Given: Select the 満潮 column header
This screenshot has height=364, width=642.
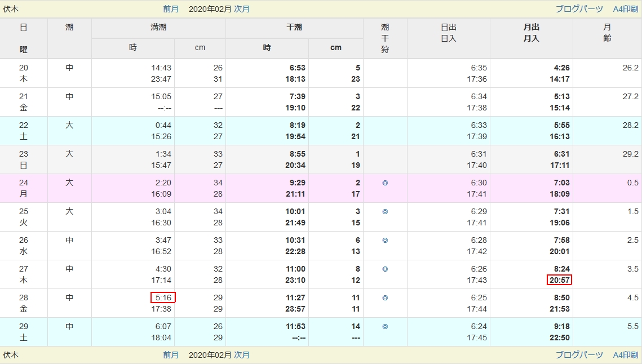Looking at the screenshot, I should pos(158,28).
